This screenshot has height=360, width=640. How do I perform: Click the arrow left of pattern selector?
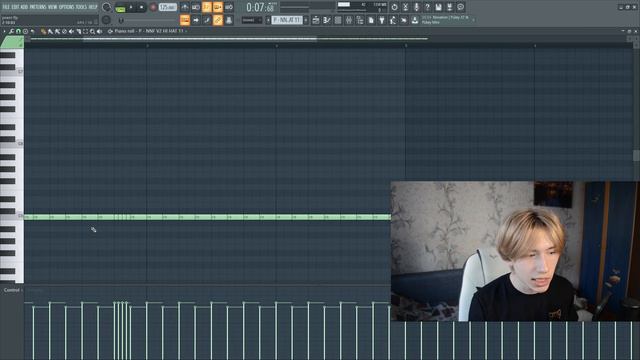click(268, 20)
